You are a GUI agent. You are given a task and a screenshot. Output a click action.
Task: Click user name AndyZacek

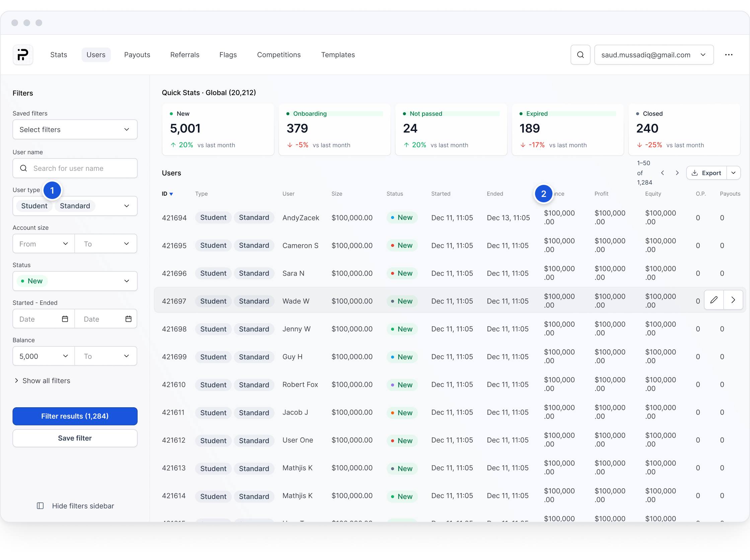click(301, 218)
